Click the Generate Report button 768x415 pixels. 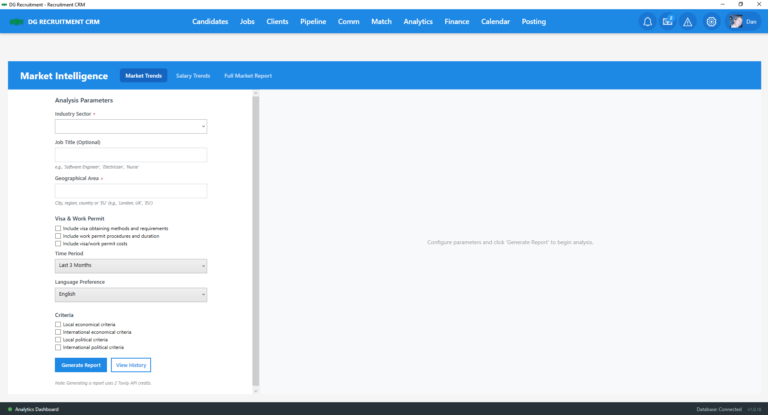tap(80, 365)
